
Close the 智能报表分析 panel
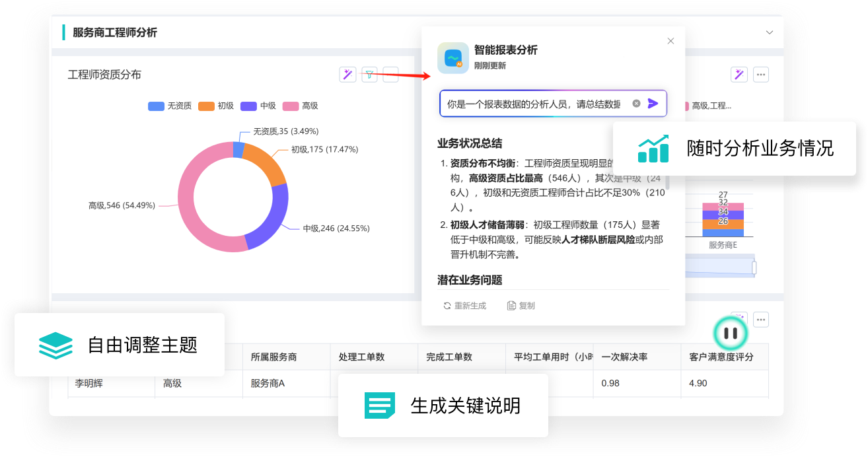coord(670,41)
